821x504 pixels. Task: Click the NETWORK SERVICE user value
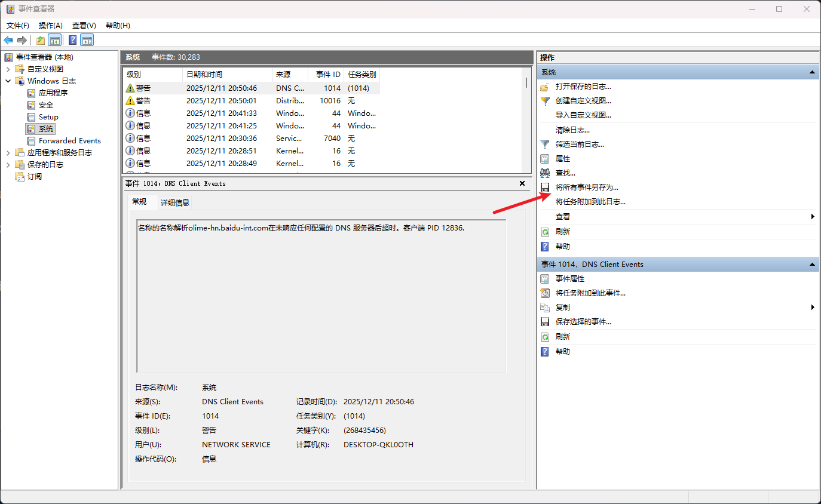pyautogui.click(x=236, y=444)
